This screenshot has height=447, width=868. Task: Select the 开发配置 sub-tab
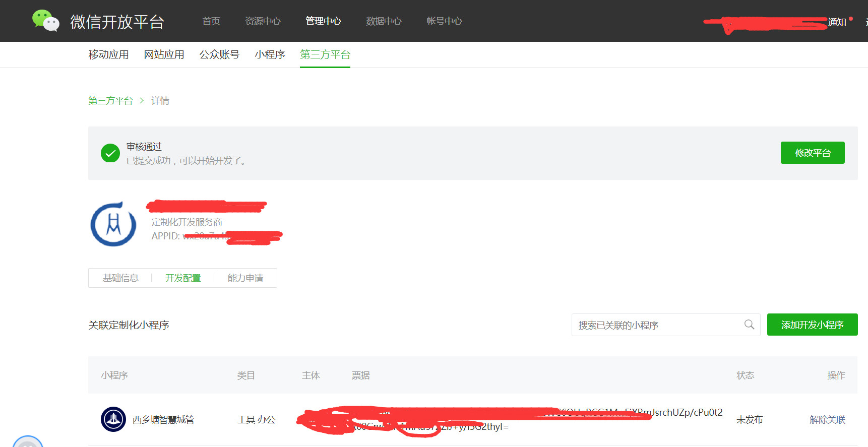pos(183,278)
